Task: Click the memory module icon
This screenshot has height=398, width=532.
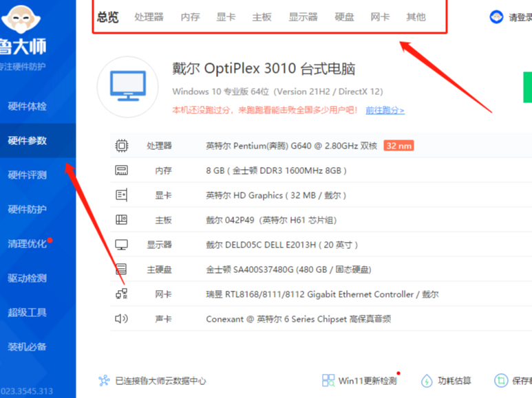Action: [x=121, y=170]
